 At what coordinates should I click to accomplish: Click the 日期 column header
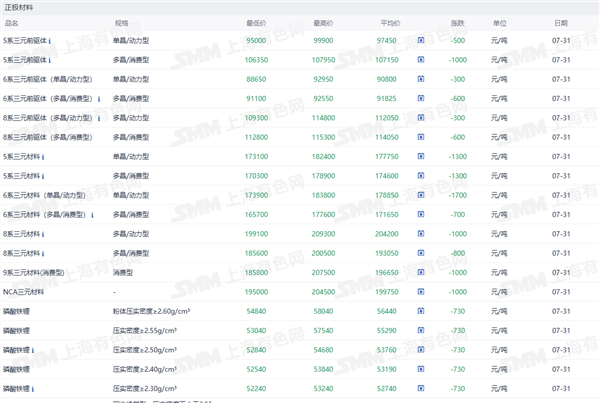(561, 23)
